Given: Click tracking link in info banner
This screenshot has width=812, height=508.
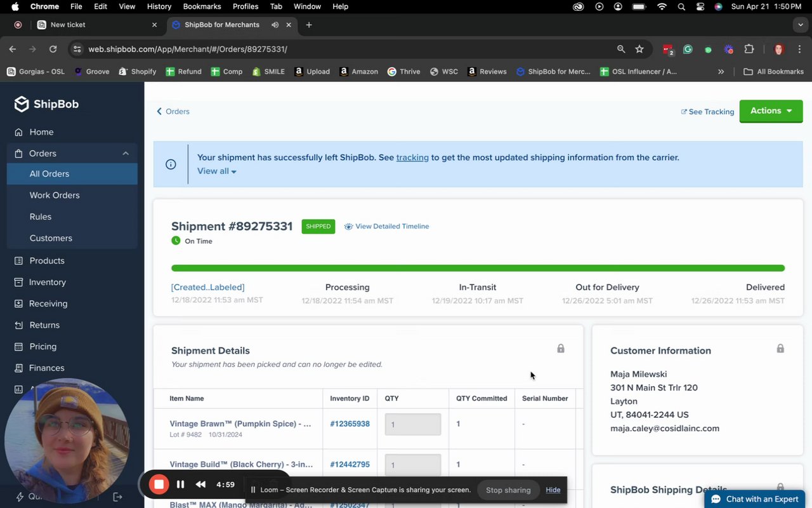Looking at the screenshot, I should (x=412, y=157).
